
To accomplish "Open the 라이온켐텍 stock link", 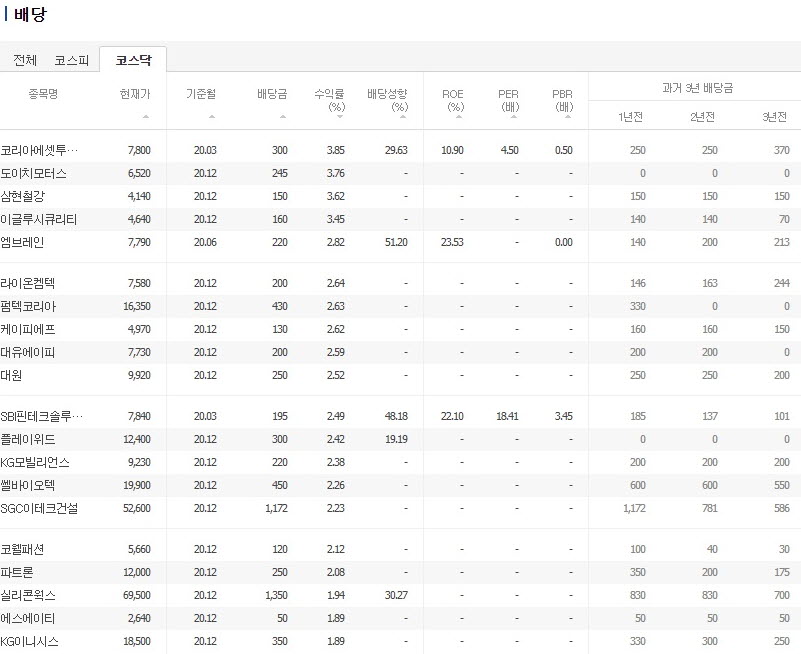I will pos(28,283).
